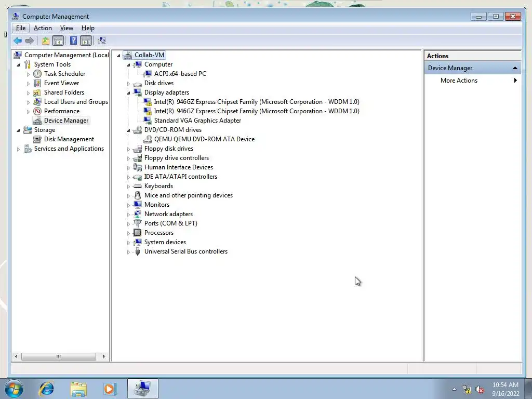
Task: Select Computer Management (Local) root
Action: (x=66, y=55)
